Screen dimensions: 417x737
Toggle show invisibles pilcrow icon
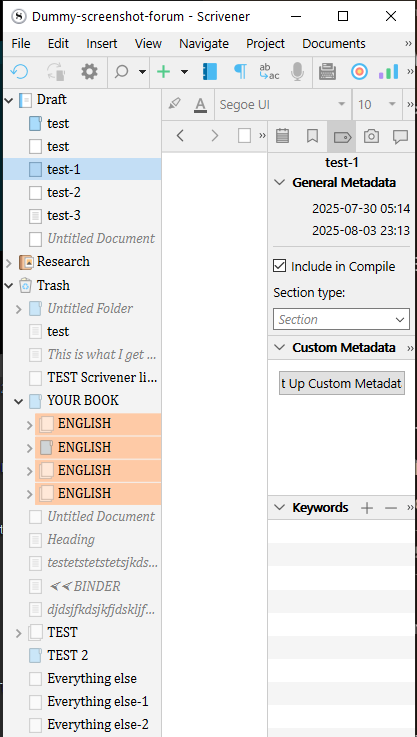pos(240,72)
